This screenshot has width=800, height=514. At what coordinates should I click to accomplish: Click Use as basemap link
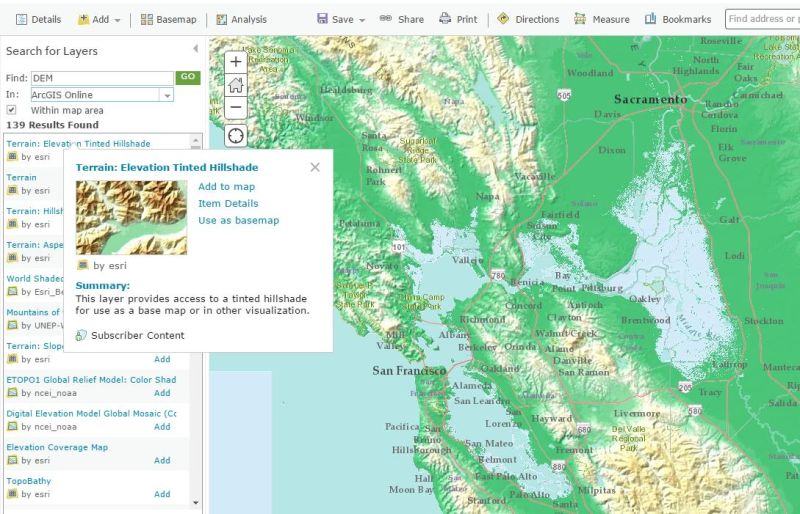pyautogui.click(x=239, y=221)
